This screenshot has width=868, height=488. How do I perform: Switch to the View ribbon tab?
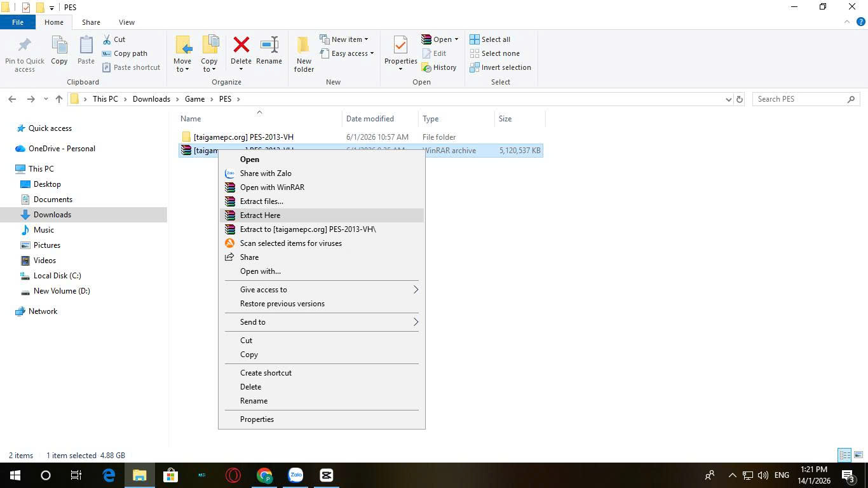pos(126,22)
